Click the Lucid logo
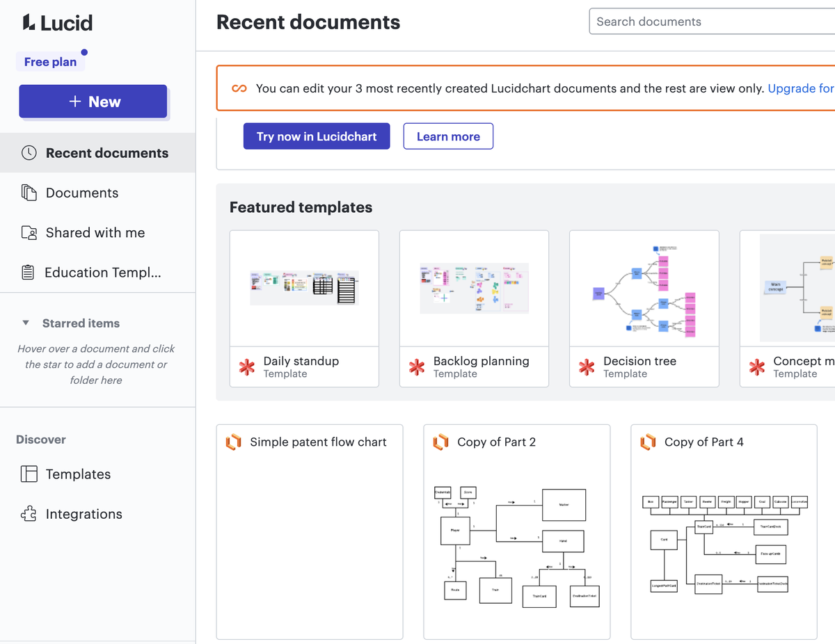 [x=58, y=23]
